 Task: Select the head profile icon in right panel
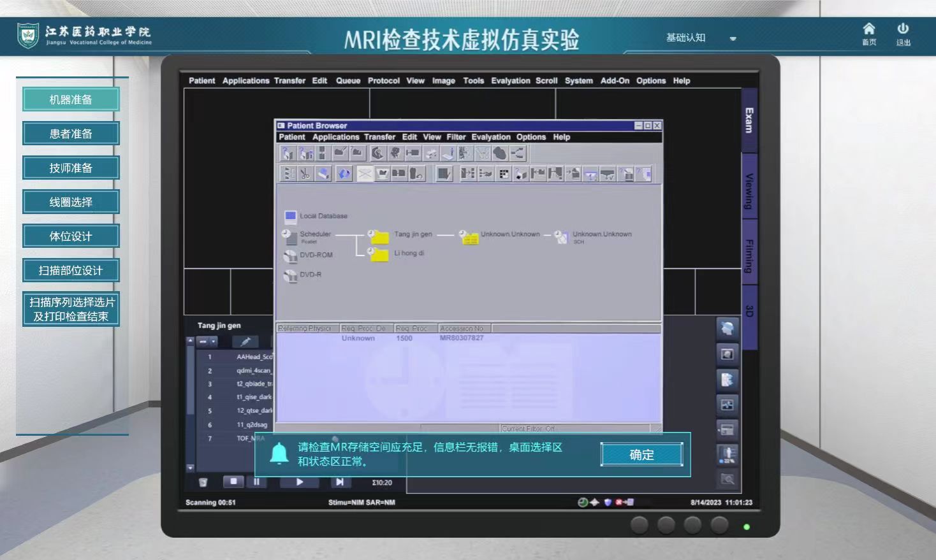(x=727, y=328)
